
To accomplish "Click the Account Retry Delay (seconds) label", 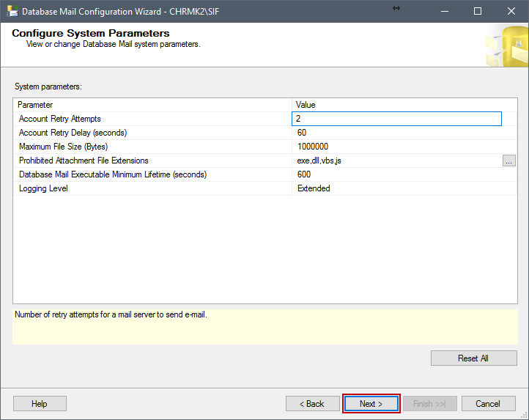I will (73, 133).
